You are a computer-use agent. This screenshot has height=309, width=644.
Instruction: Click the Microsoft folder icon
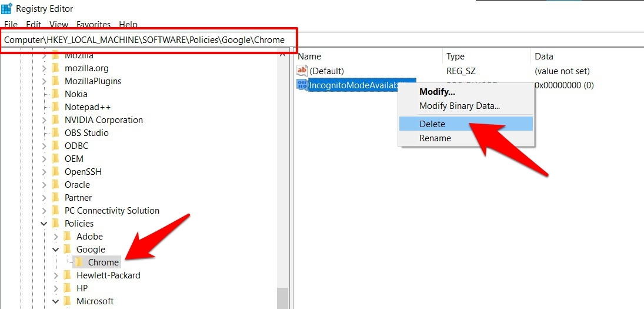pyautogui.click(x=68, y=301)
